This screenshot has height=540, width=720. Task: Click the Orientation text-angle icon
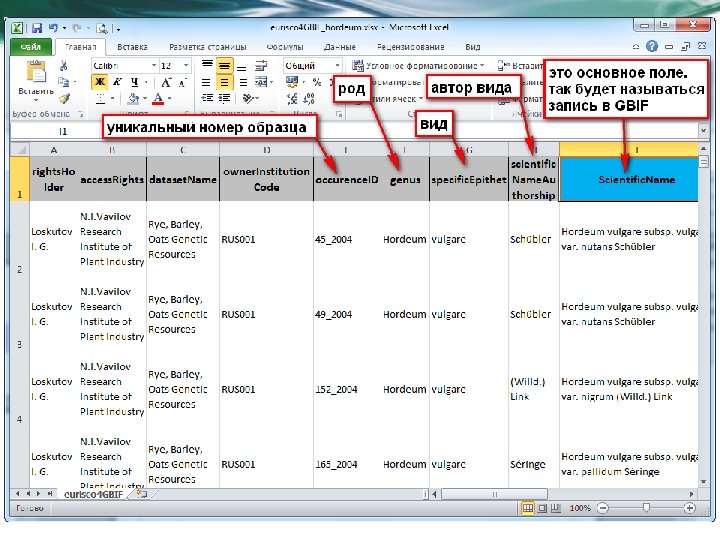(x=248, y=98)
